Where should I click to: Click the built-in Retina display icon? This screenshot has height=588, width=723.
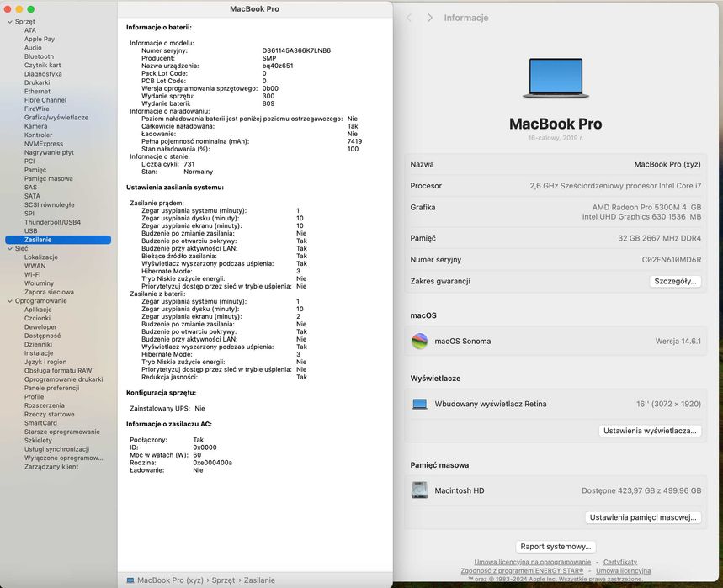tap(420, 404)
